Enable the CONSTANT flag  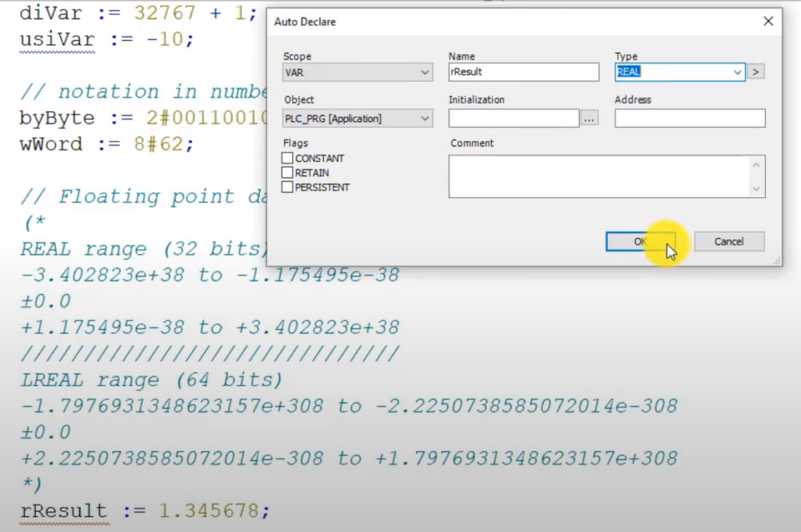click(287, 158)
